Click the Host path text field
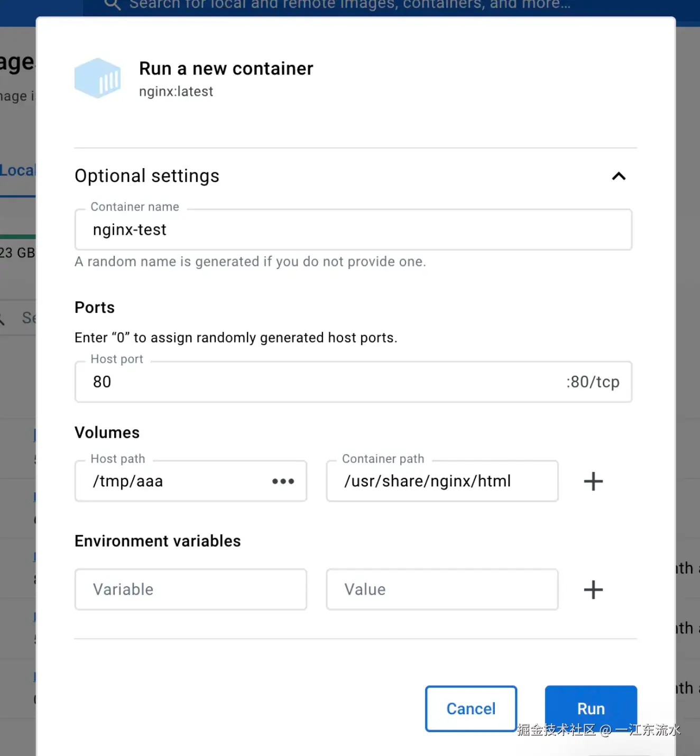This screenshot has height=756, width=700. [174, 481]
